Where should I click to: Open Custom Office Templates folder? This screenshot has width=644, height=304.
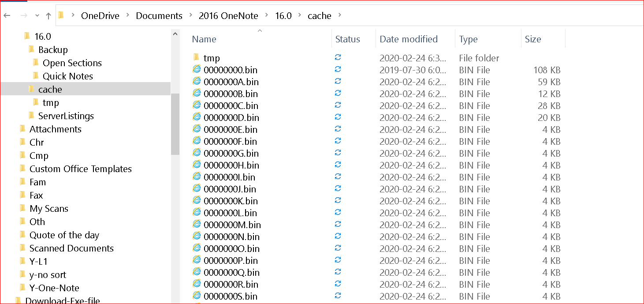click(x=81, y=169)
